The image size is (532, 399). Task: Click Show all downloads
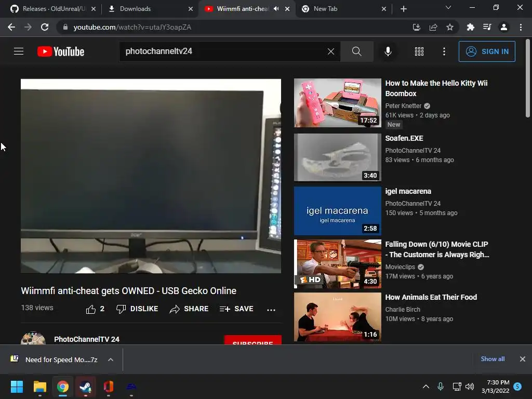(x=493, y=359)
